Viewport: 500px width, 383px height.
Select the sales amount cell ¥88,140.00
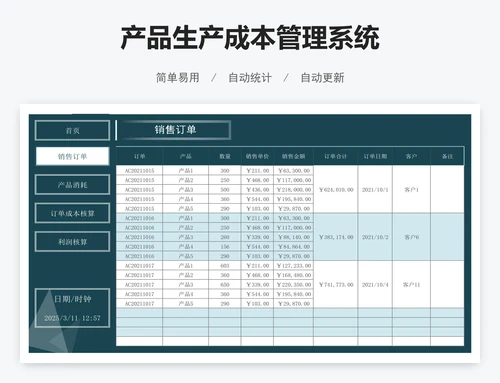[x=293, y=237]
